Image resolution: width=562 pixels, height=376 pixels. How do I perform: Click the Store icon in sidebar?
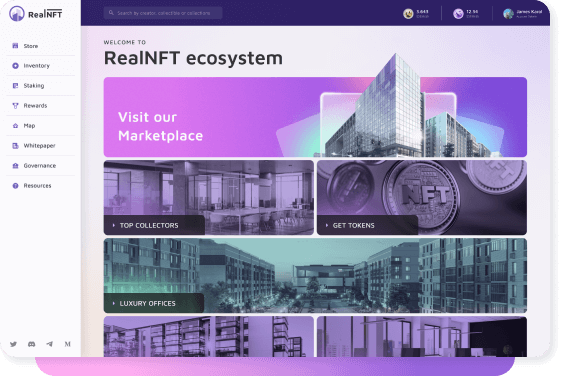15,46
